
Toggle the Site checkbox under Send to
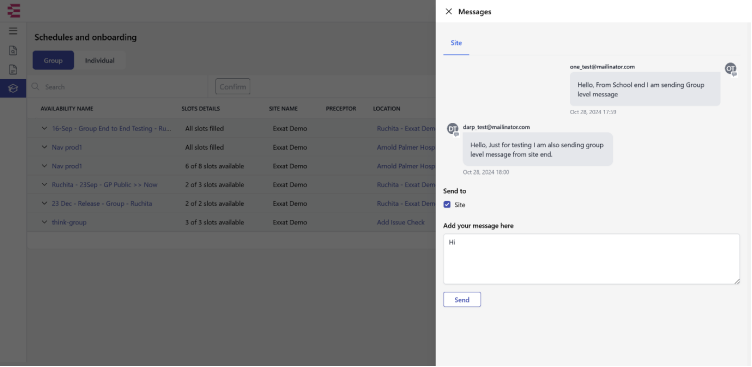pyautogui.click(x=447, y=205)
